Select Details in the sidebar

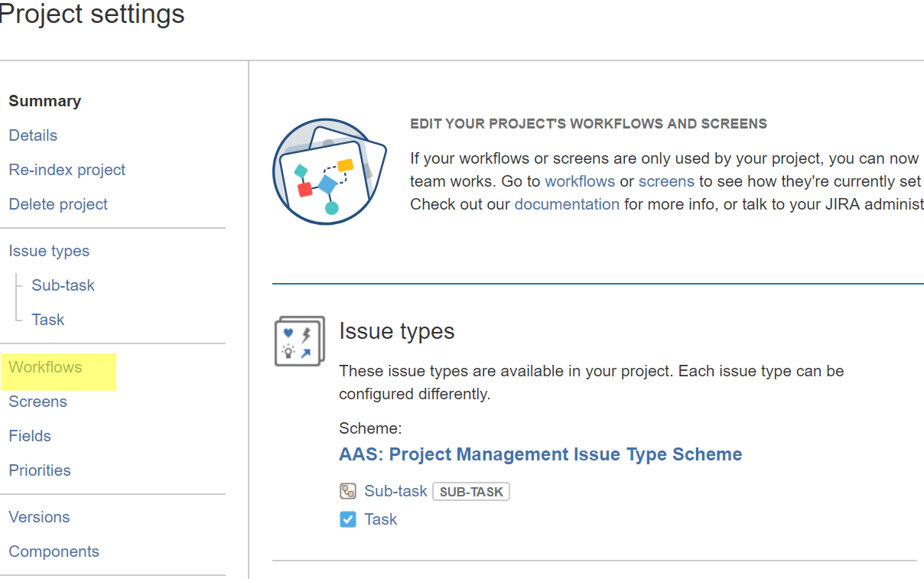33,135
